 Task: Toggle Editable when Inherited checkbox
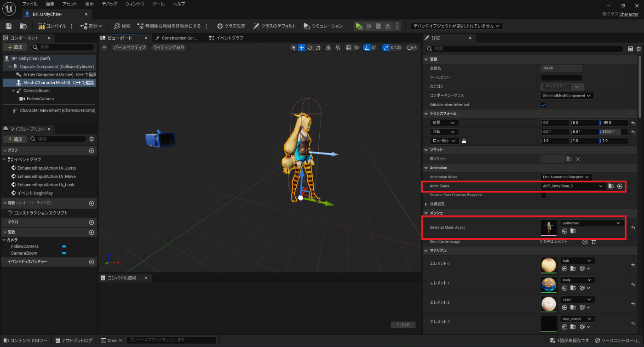click(x=543, y=105)
